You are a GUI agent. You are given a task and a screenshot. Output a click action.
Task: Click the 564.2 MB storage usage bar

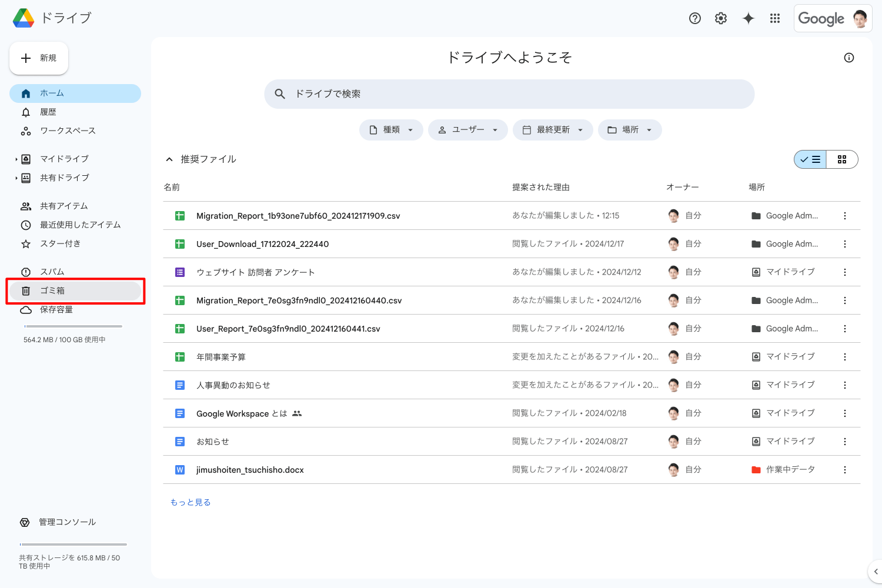pos(73,326)
